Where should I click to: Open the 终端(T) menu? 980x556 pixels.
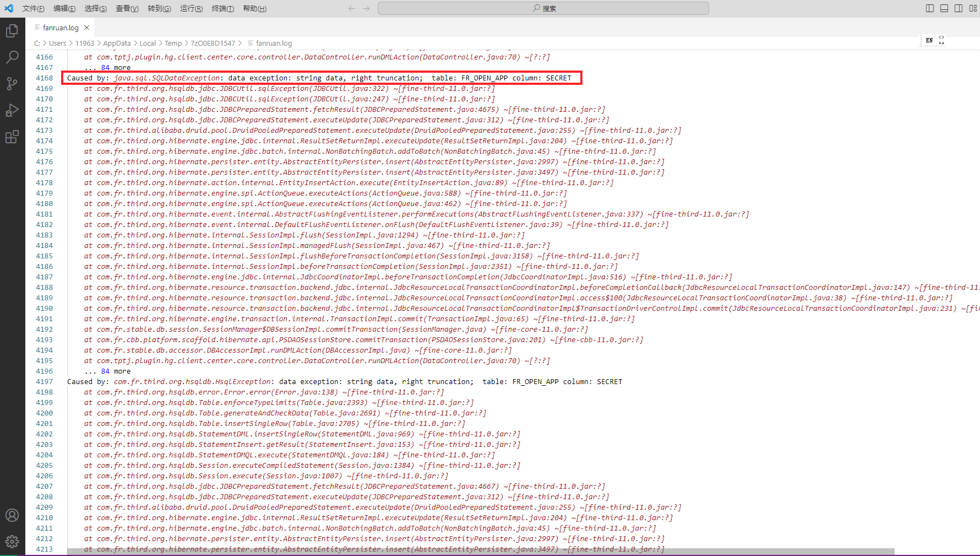tap(223, 8)
